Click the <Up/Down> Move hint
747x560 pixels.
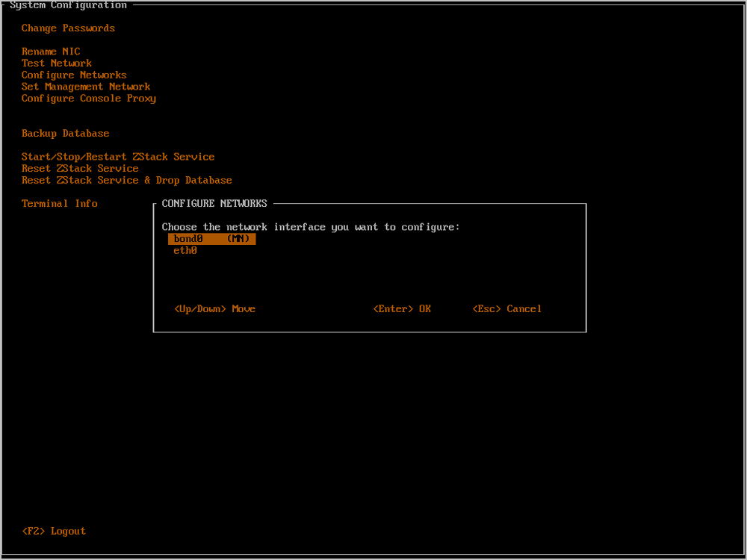pyautogui.click(x=214, y=309)
